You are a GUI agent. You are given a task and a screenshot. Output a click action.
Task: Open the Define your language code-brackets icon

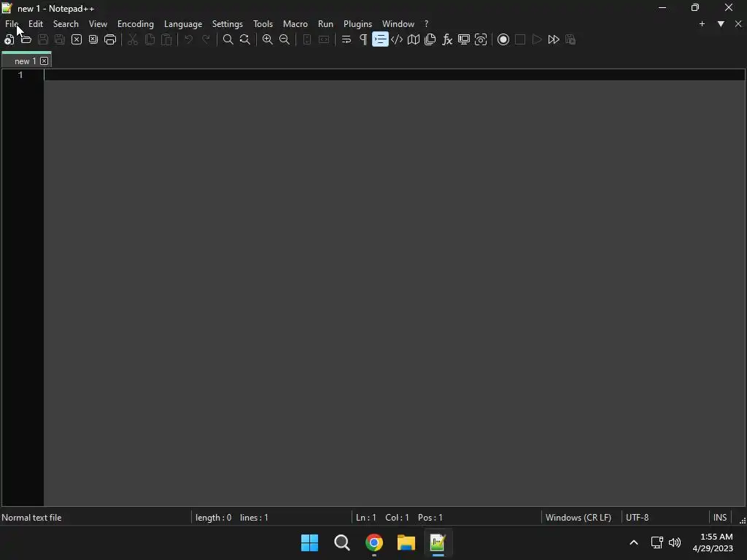coord(397,39)
